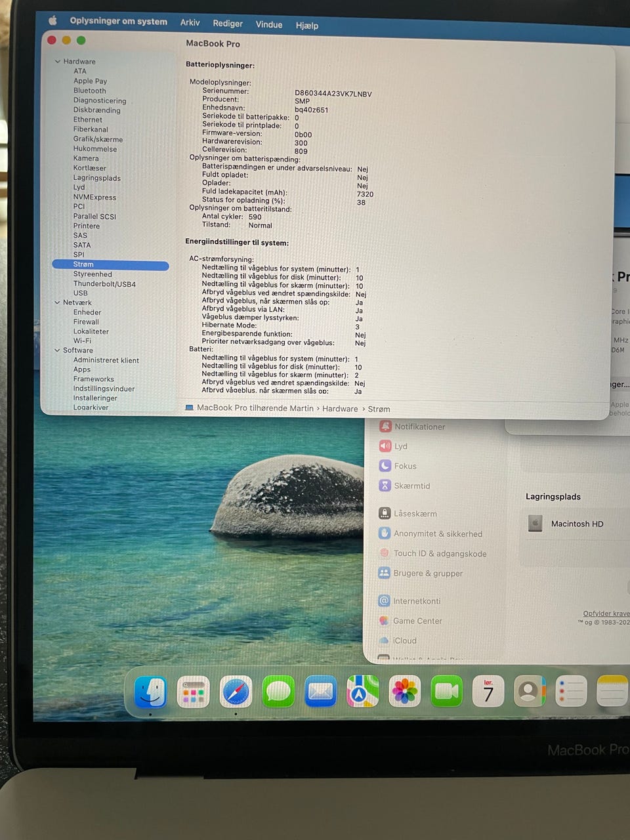630x840 pixels.
Task: Open the Oplysninger om system menu
Action: click(119, 21)
